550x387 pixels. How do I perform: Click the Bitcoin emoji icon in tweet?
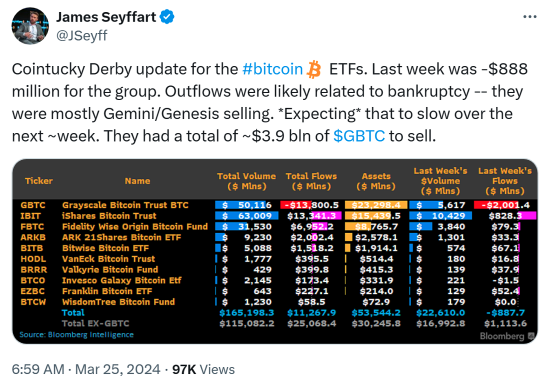[314, 69]
